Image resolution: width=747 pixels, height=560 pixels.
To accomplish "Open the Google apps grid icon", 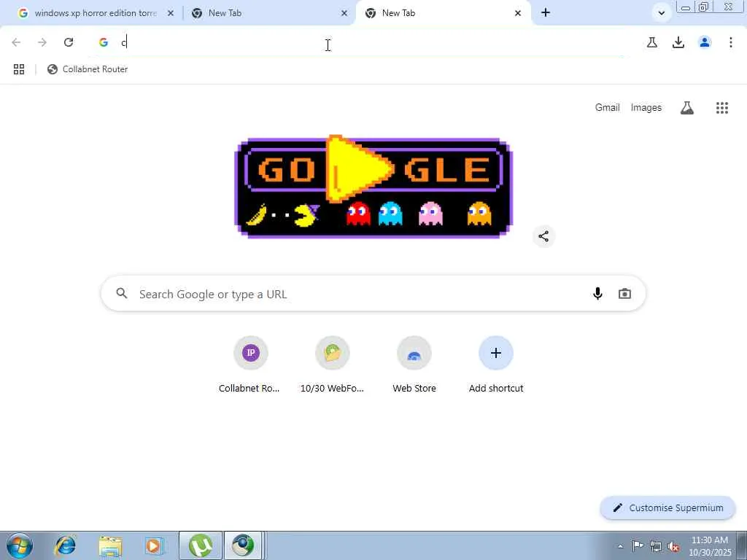I will [722, 108].
